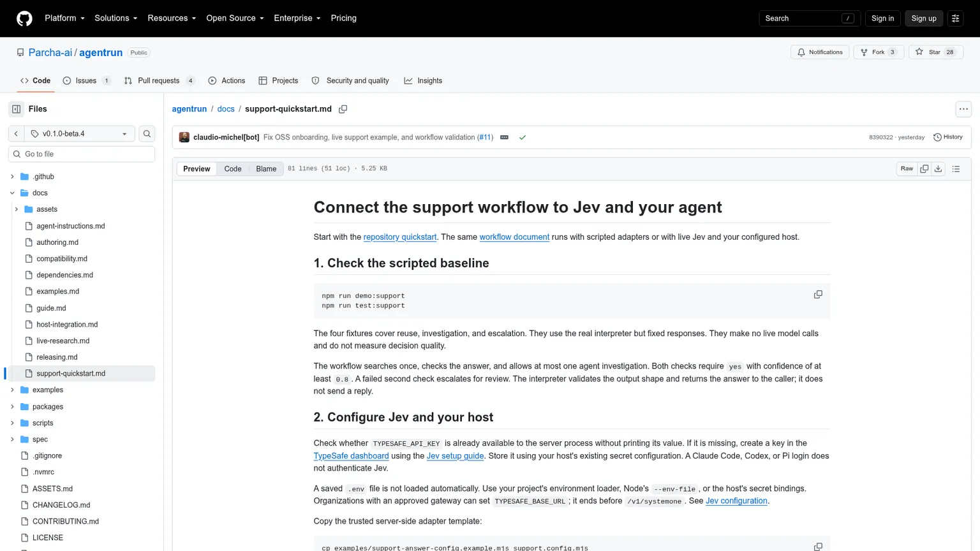The image size is (980, 551).
Task: Open the document outline icon
Action: point(956,169)
